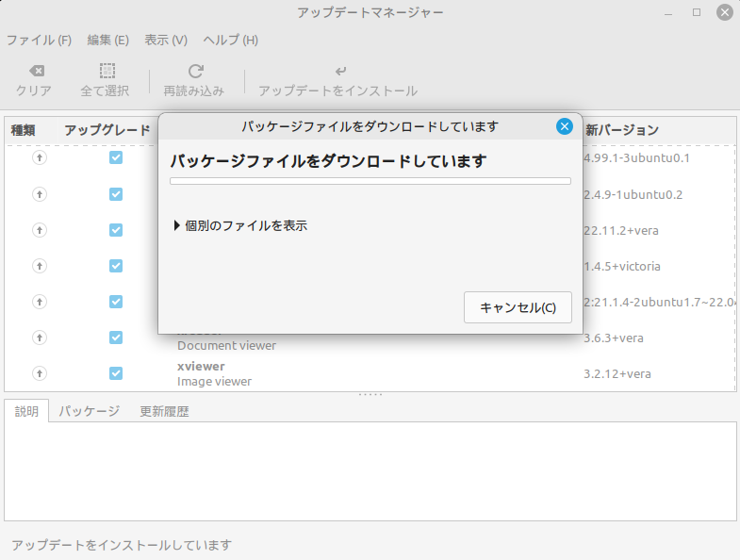Select version 22.11.2+vera
740x560 pixels.
tap(620, 230)
